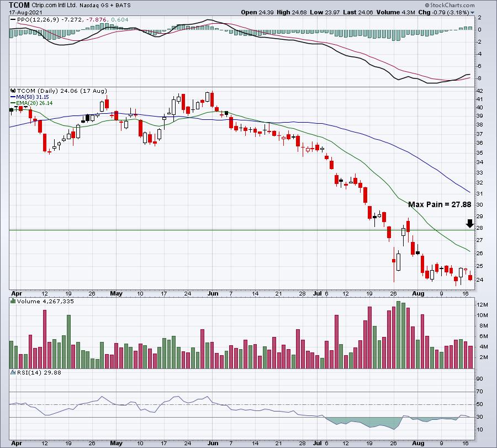Click the green line marker for EMA(20)
The width and height of the screenshot is (497, 448).
[12, 103]
